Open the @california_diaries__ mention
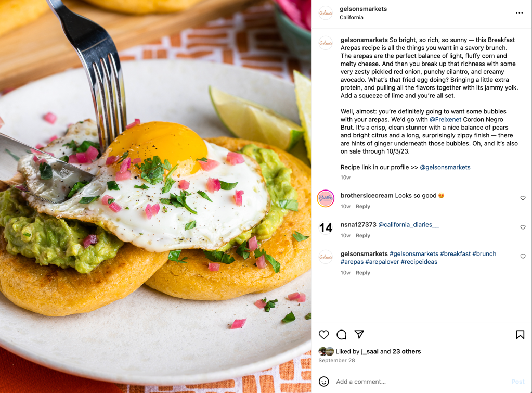This screenshot has width=532, height=393. pos(408,225)
